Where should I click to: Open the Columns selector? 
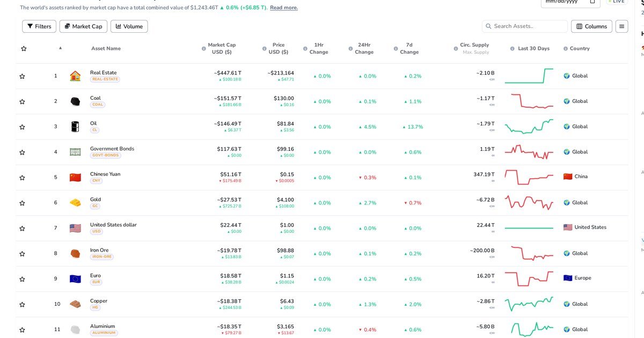pos(591,26)
